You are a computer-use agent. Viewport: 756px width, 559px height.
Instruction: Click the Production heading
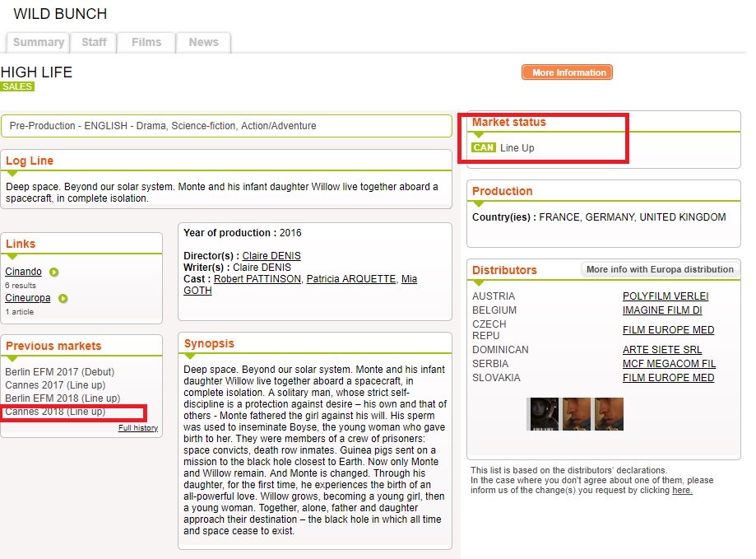point(503,191)
